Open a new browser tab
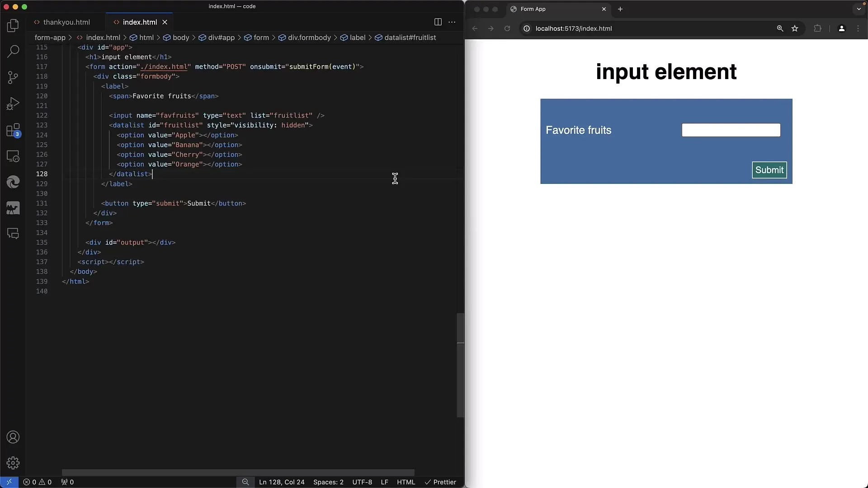The width and height of the screenshot is (868, 488). pyautogui.click(x=620, y=9)
